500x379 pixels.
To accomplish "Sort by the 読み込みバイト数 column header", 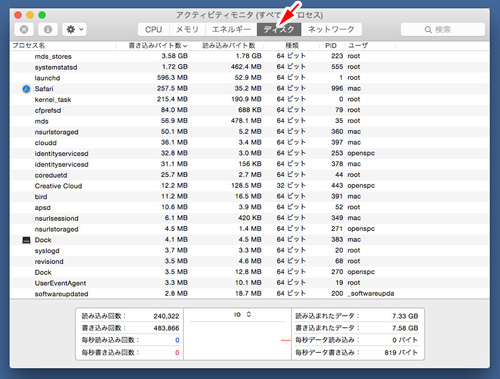I will pos(229,45).
